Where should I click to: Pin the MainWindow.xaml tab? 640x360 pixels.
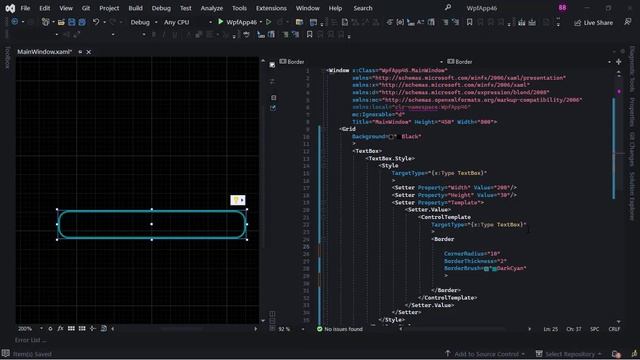click(x=80, y=52)
